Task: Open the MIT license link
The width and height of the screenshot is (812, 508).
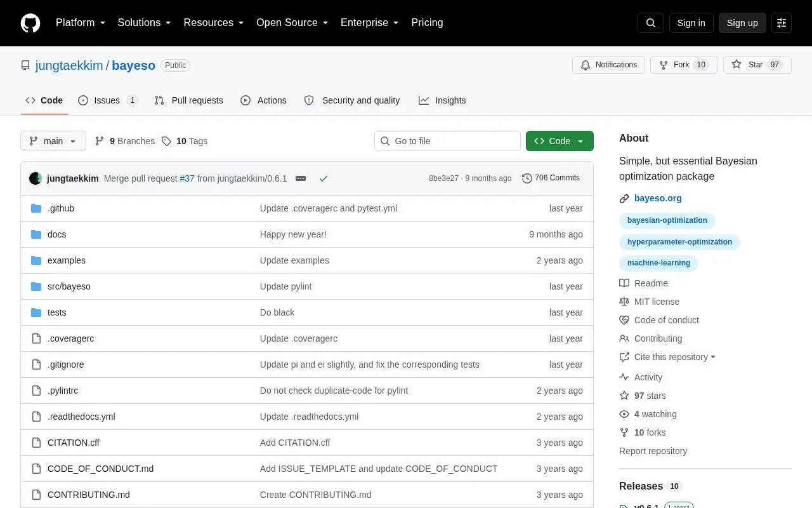Action: click(649, 302)
